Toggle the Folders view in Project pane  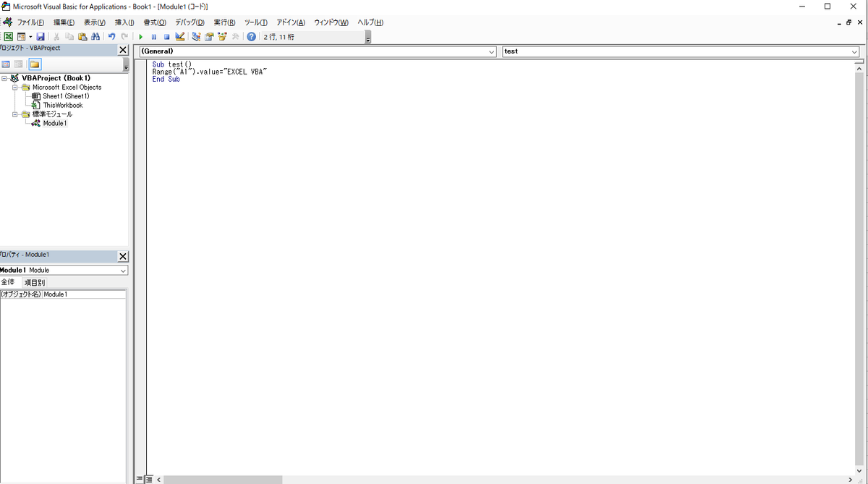click(35, 64)
